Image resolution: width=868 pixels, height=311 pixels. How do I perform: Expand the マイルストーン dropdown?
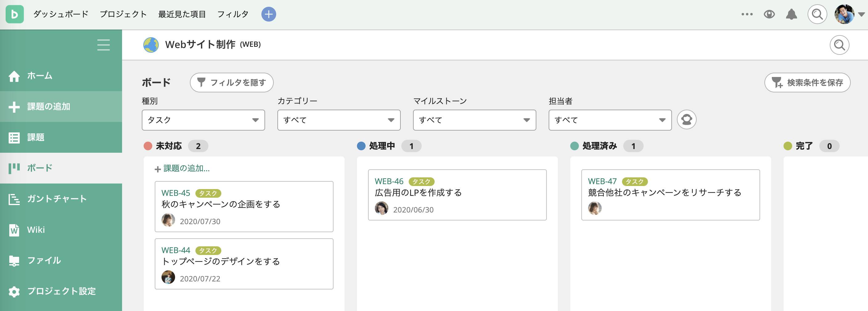pyautogui.click(x=474, y=120)
